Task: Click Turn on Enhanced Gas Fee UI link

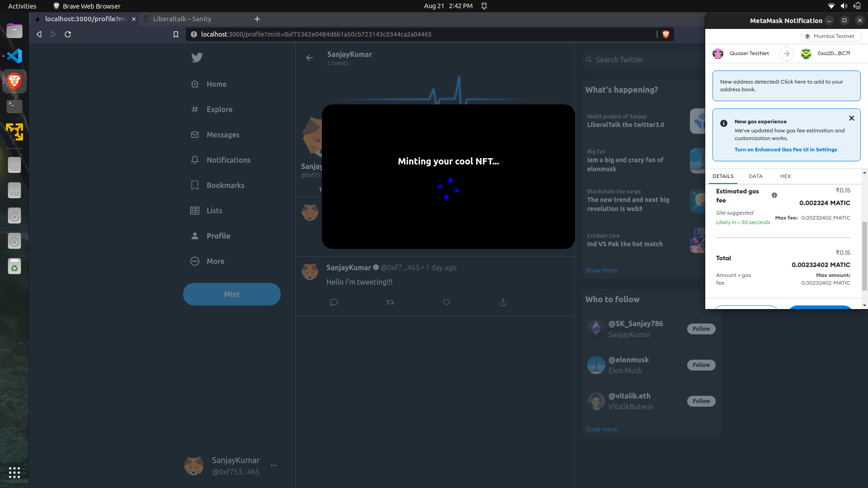Action: pyautogui.click(x=785, y=150)
